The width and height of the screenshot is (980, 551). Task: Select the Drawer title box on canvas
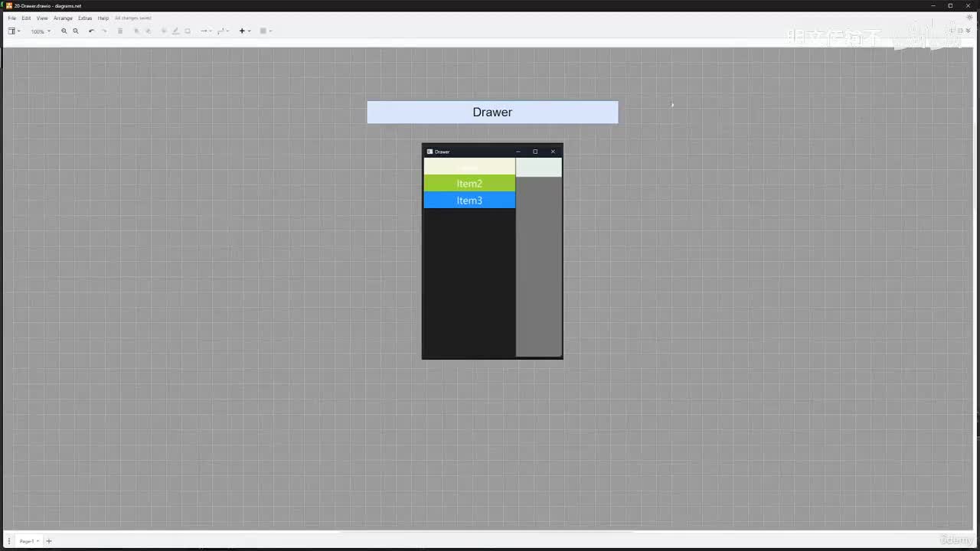(492, 112)
